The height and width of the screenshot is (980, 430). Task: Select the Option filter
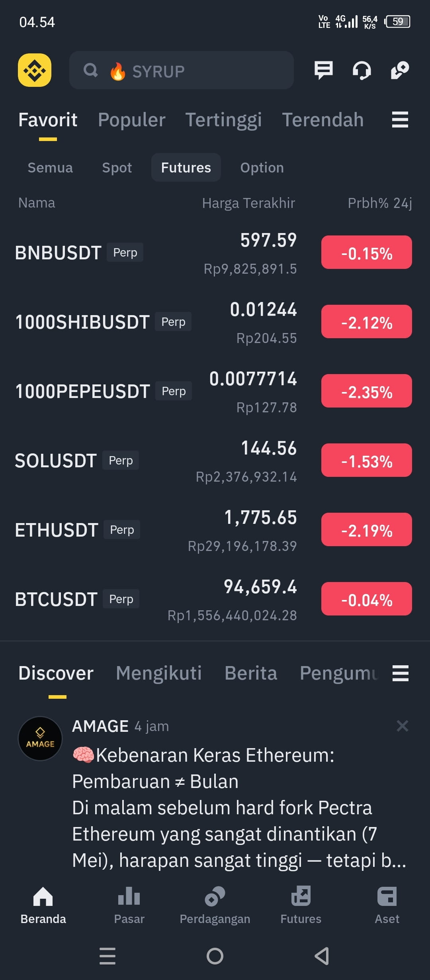[x=262, y=168]
